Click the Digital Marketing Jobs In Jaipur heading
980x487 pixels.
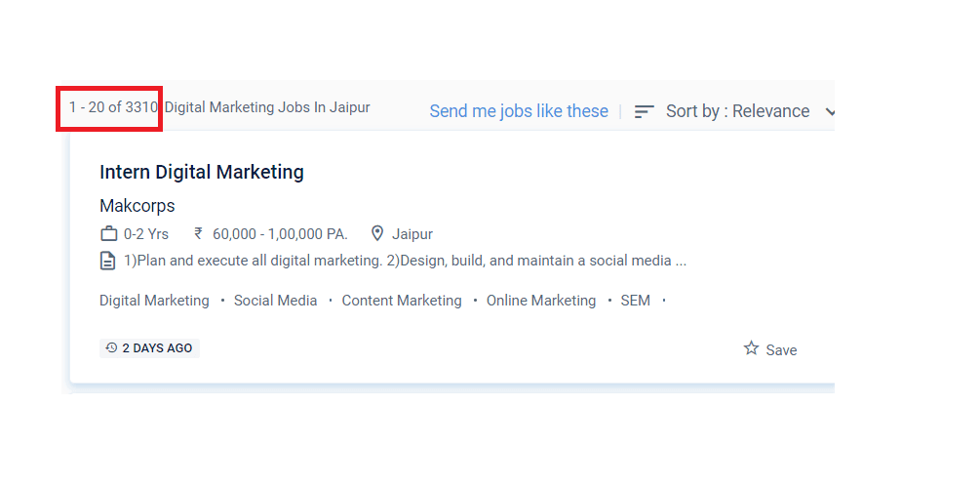click(x=267, y=107)
